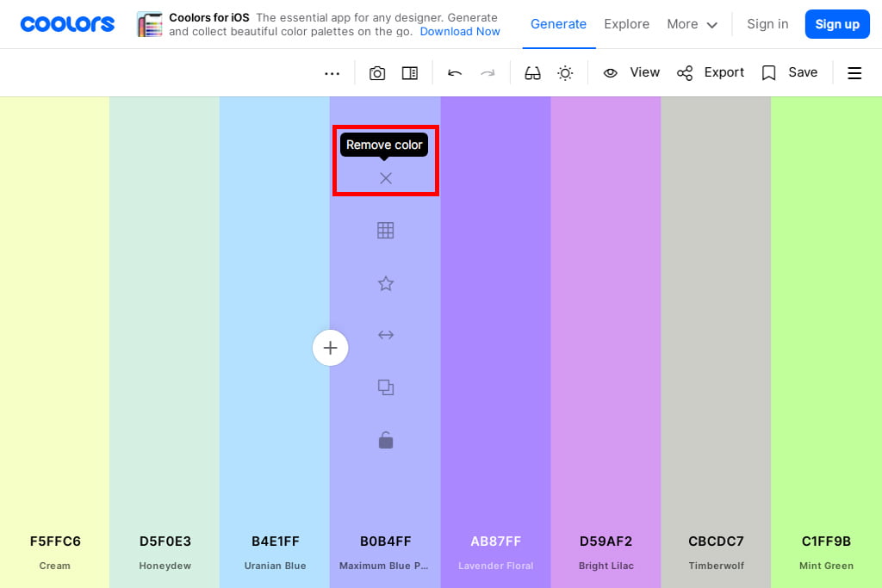This screenshot has height=588, width=882.
Task: Open the camera image picker icon
Action: tap(377, 73)
